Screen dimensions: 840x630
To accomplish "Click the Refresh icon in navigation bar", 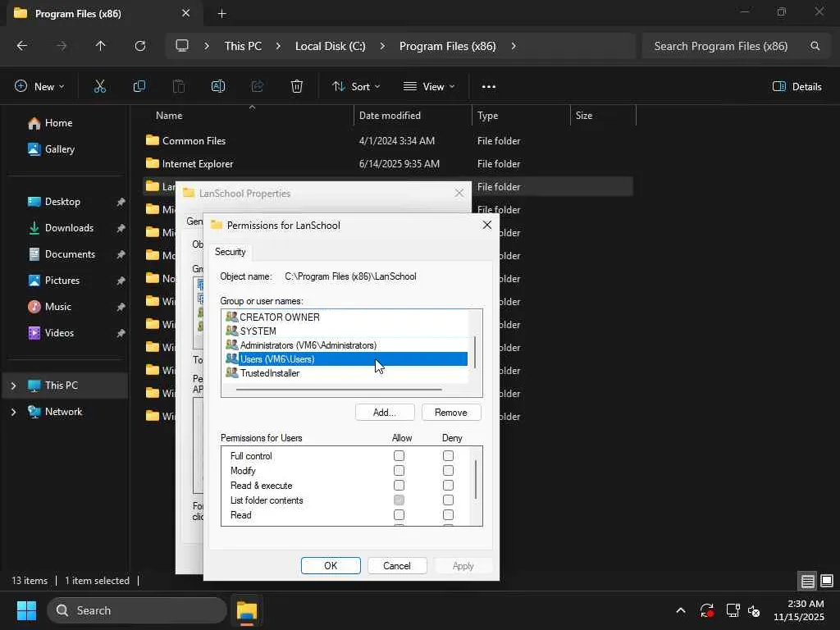I will pos(140,46).
